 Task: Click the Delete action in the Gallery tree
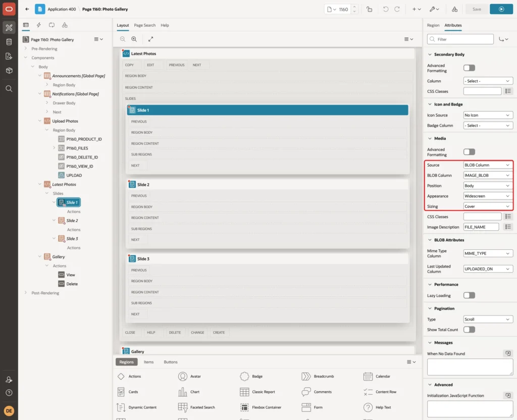point(72,284)
